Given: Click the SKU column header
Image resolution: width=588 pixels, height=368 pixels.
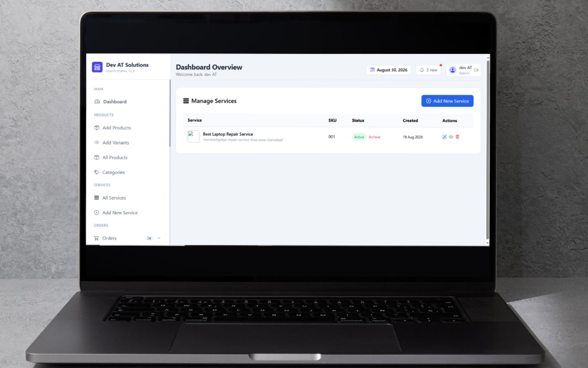Looking at the screenshot, I should point(332,120).
